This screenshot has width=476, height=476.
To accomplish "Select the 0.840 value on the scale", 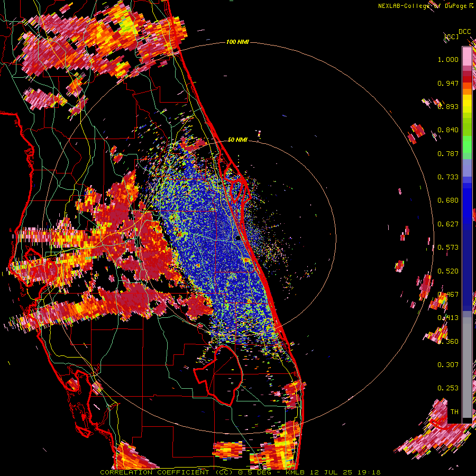I will [x=448, y=130].
